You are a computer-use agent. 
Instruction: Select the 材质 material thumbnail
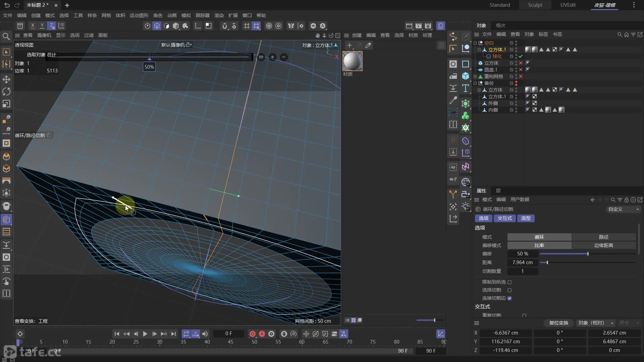(x=352, y=61)
